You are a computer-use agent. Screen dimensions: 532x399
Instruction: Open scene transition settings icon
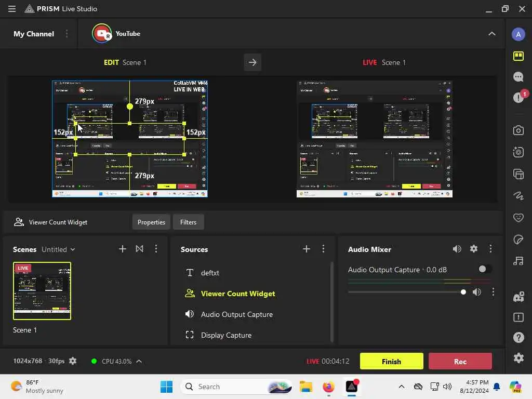[x=139, y=249]
